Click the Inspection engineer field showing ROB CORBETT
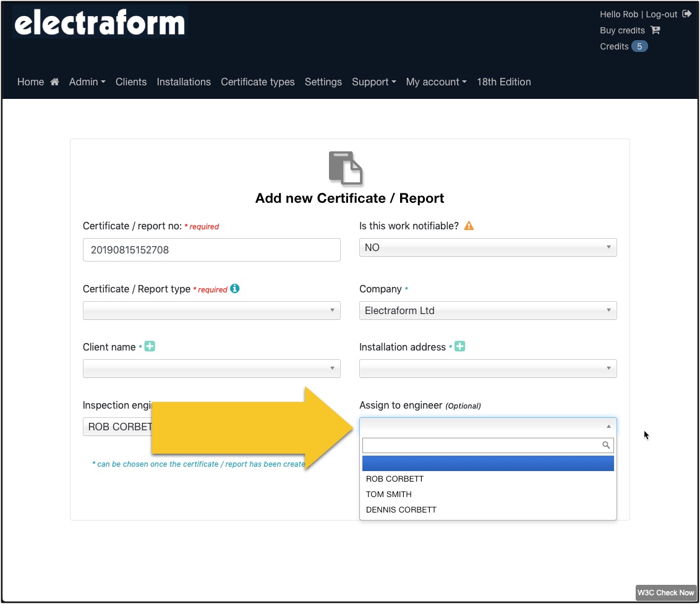The width and height of the screenshot is (700, 604). (117, 427)
